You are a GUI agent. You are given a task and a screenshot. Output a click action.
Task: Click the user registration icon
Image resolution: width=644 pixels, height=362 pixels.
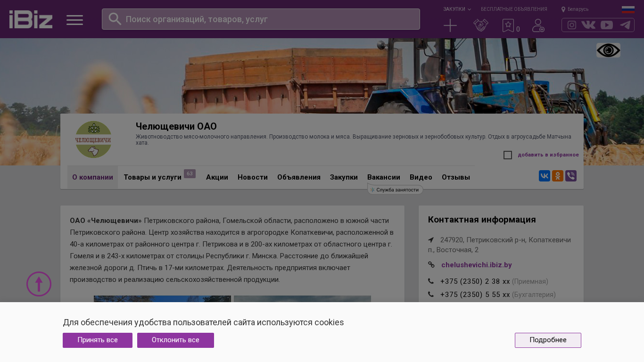[538, 25]
